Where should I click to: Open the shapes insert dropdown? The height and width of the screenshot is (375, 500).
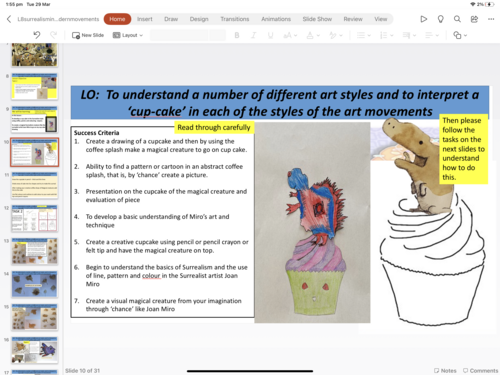pyautogui.click(x=460, y=35)
